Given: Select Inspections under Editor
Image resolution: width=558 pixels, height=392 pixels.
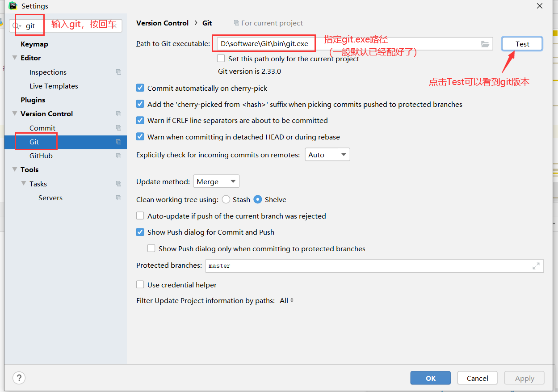Looking at the screenshot, I should 48,72.
